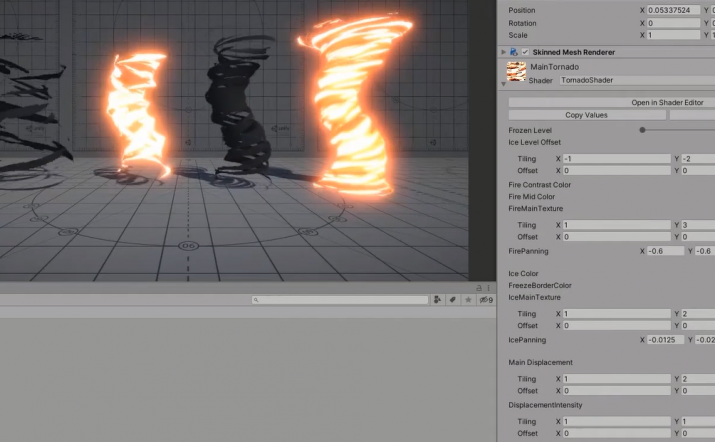715x442 pixels.
Task: Adjust the Frozen Level slider handle
Action: 642,130
